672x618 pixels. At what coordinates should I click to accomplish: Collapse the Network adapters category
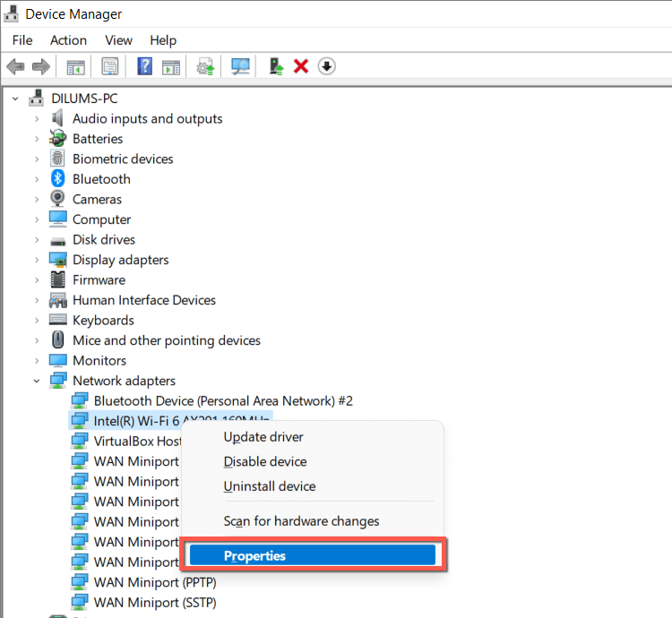point(37,381)
